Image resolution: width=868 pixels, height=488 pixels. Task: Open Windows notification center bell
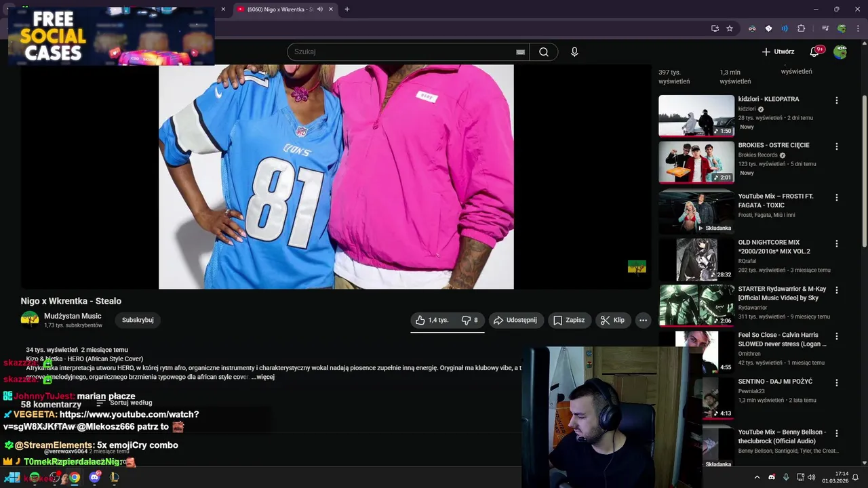pyautogui.click(x=855, y=477)
